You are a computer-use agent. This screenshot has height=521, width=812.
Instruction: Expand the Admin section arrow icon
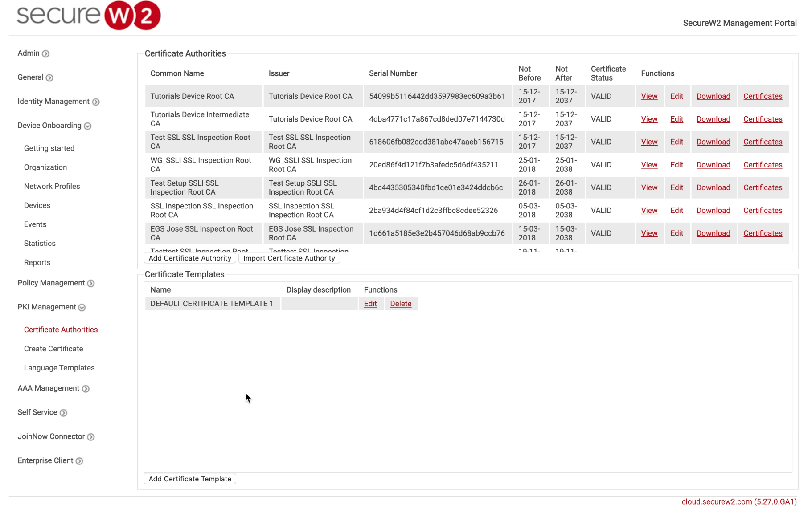tap(46, 53)
